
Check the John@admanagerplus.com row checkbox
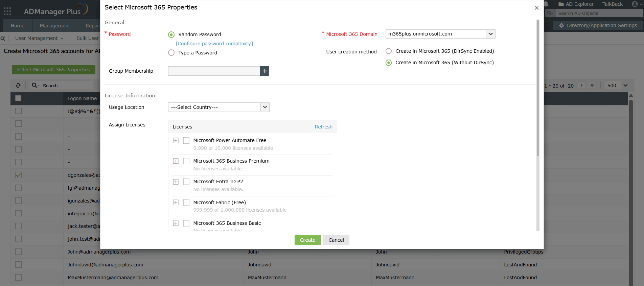pyautogui.click(x=18, y=252)
